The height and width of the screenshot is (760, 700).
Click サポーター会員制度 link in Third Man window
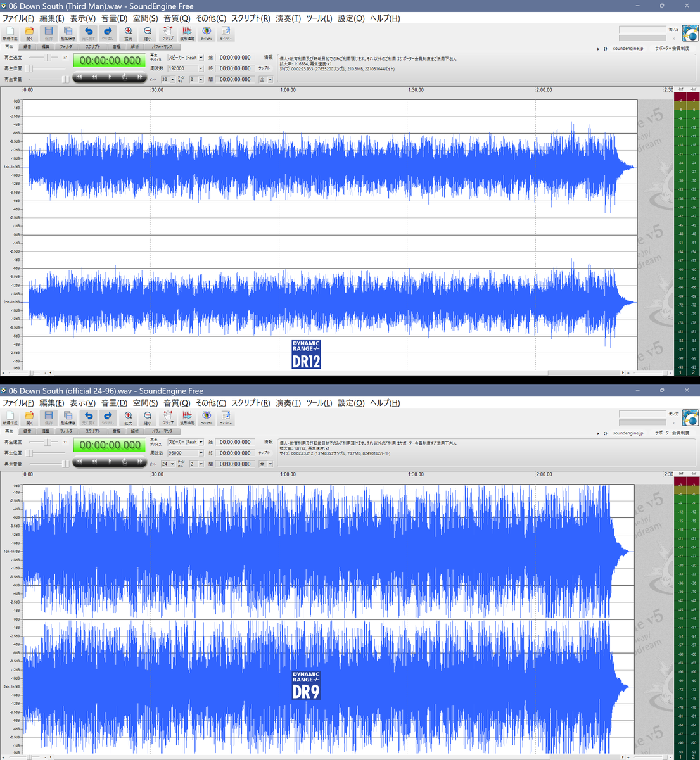(672, 49)
